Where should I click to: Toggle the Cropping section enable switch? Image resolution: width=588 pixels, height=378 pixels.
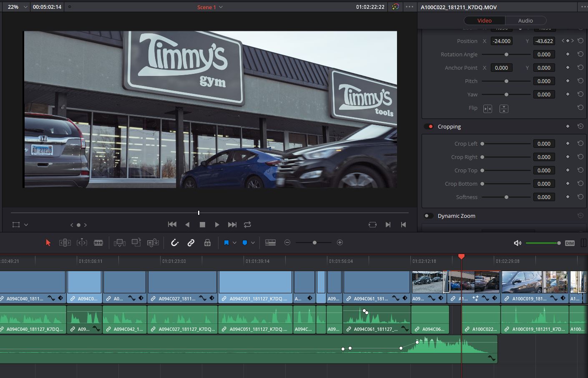point(429,126)
